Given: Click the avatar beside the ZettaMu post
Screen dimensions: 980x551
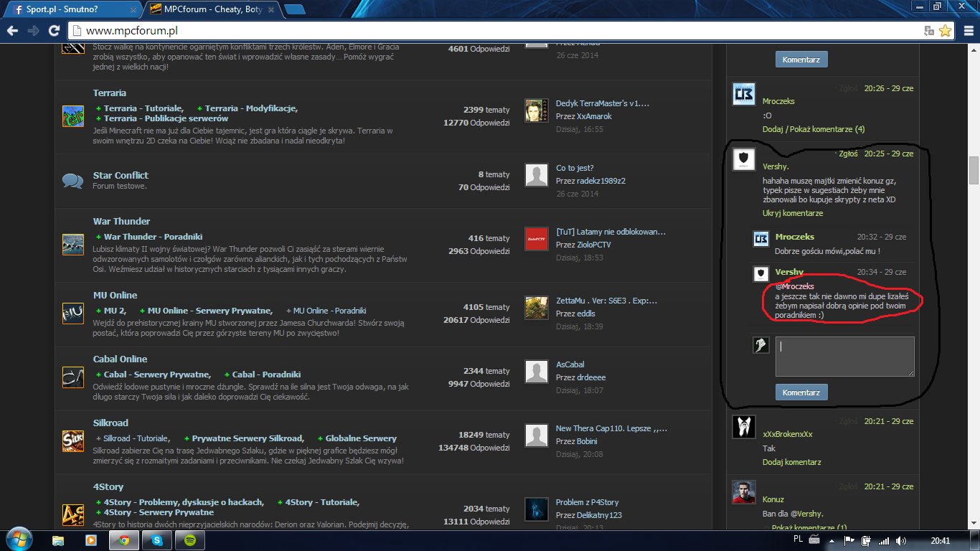Looking at the screenshot, I should click(x=537, y=307).
